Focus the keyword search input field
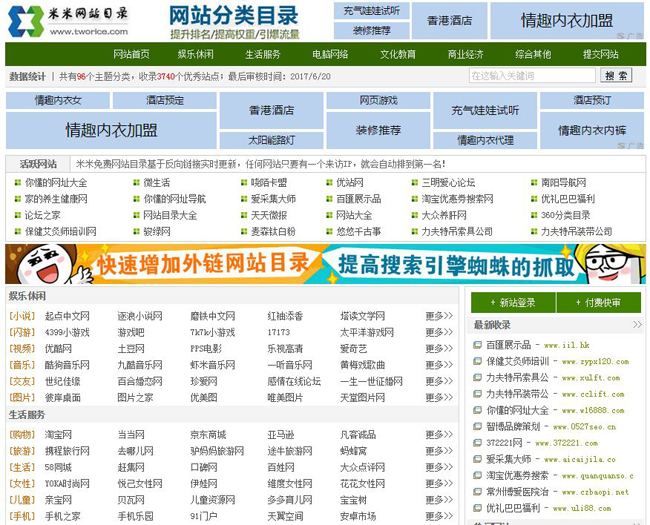Image resolution: width=650 pixels, height=525 pixels. point(532,76)
